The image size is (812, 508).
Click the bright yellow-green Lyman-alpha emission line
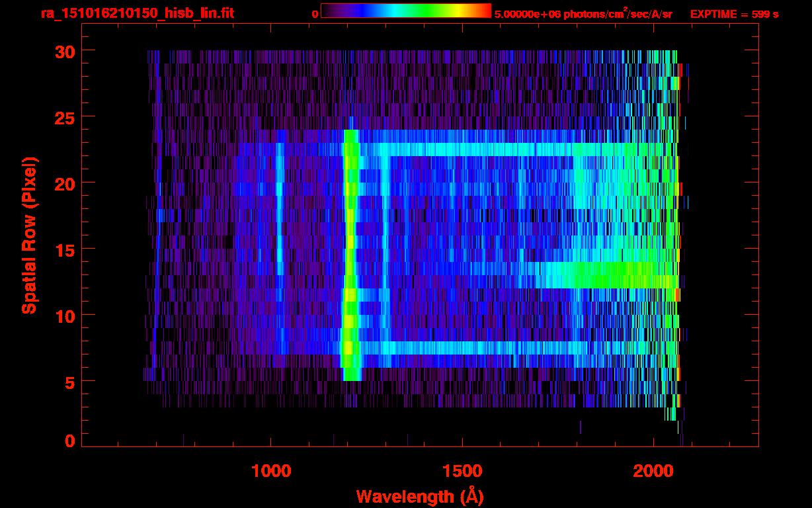350,255
